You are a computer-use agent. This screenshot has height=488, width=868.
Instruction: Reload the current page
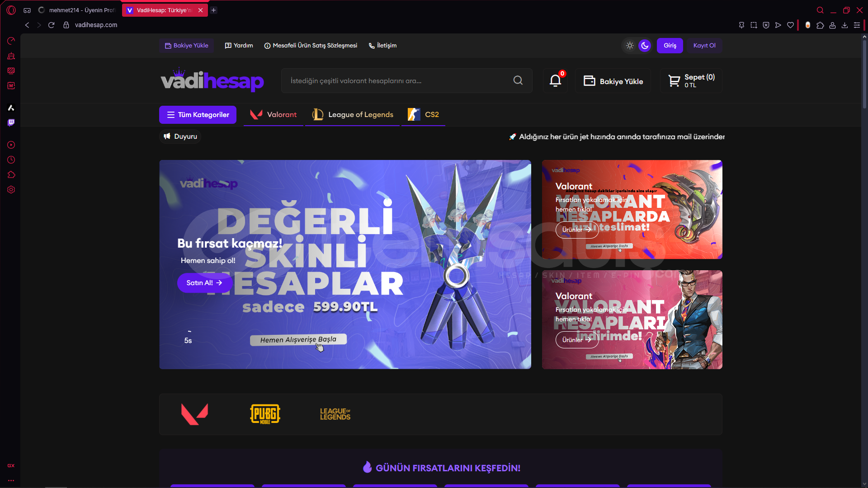(52, 25)
